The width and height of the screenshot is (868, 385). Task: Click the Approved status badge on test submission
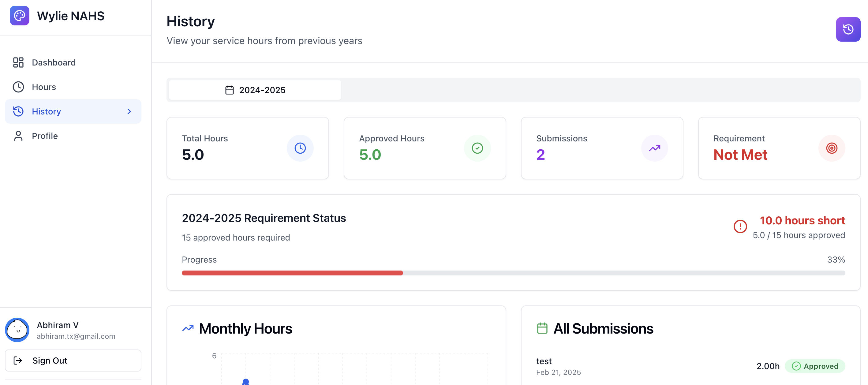pyautogui.click(x=815, y=366)
